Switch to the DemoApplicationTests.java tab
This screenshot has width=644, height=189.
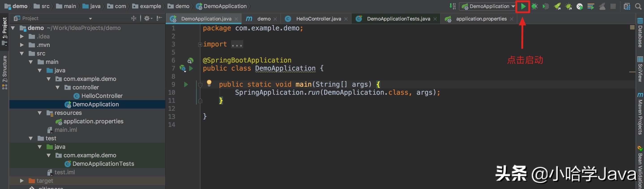[396, 19]
